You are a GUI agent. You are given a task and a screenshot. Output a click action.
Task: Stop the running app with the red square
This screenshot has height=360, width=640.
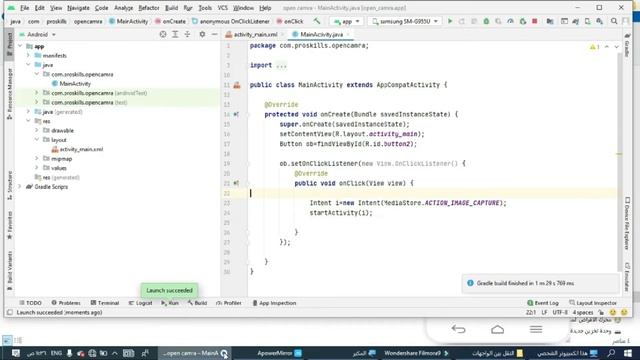[x=534, y=21]
